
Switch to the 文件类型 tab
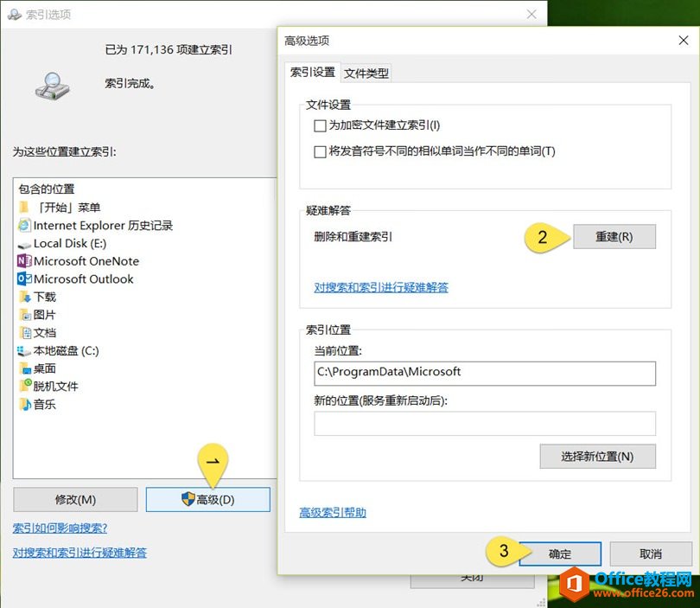(366, 74)
